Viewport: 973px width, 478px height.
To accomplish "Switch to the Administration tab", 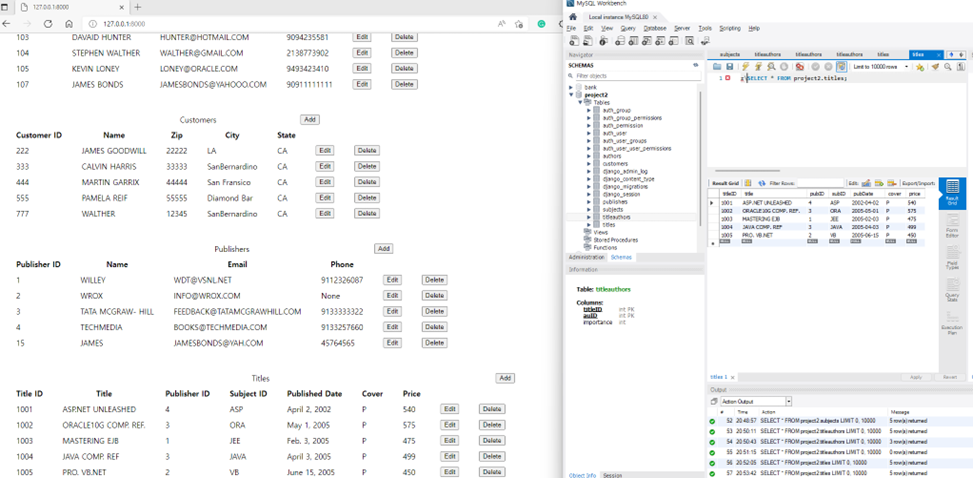I will pyautogui.click(x=587, y=257).
